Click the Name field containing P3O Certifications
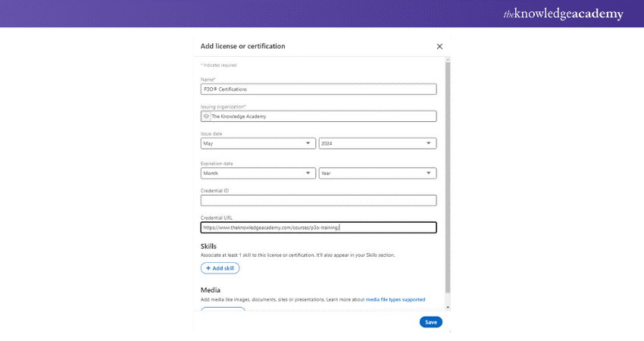This screenshot has width=644, height=341. 318,89
